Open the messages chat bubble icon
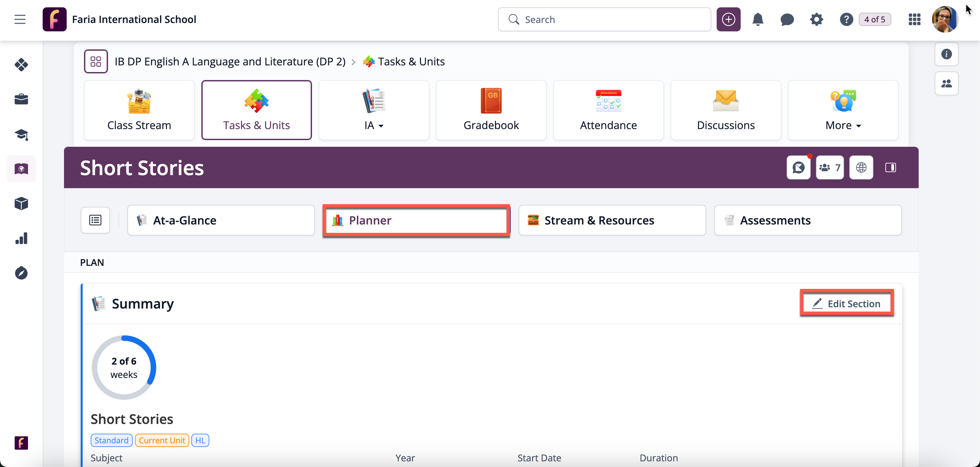This screenshot has height=467, width=980. click(x=787, y=19)
